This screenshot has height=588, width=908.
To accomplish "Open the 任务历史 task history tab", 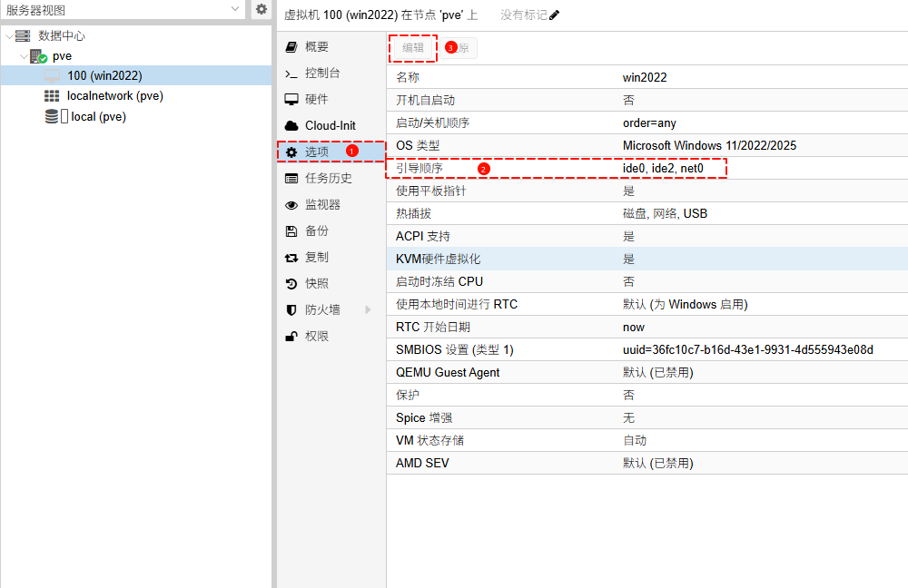I will pos(328,178).
